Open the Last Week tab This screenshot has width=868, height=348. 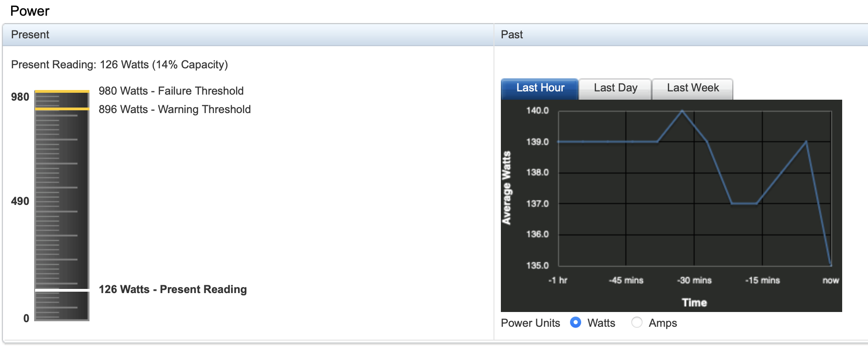[x=693, y=89]
